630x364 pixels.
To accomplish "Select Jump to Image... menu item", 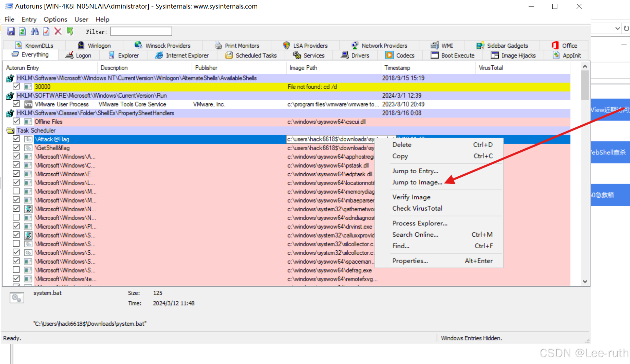I will click(439, 182).
